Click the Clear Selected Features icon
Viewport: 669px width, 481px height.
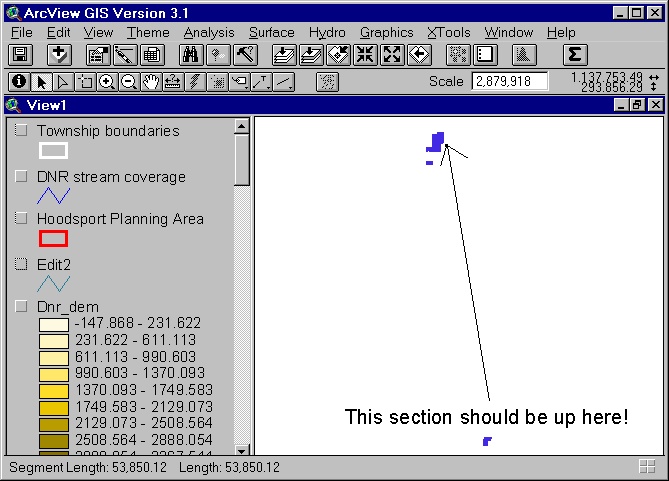(x=485, y=55)
